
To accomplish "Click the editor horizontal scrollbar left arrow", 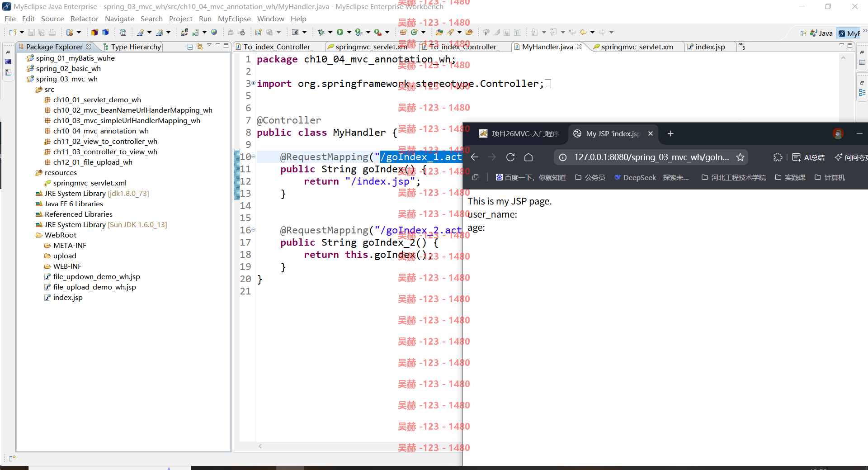I will (260, 446).
